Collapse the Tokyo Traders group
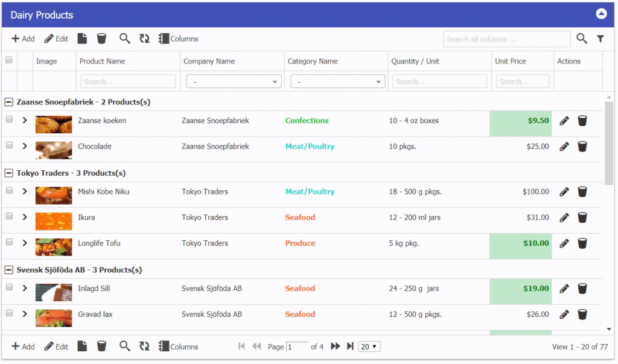 [x=9, y=173]
